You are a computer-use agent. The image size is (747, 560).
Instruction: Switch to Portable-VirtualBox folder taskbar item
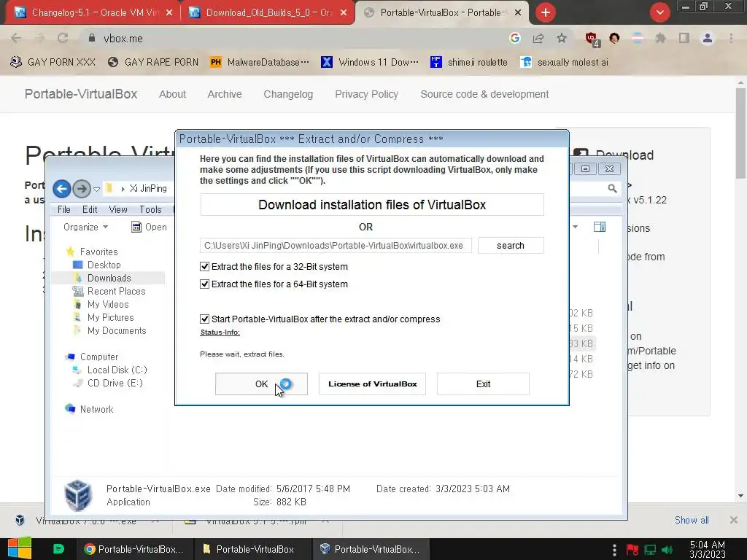[252, 549]
